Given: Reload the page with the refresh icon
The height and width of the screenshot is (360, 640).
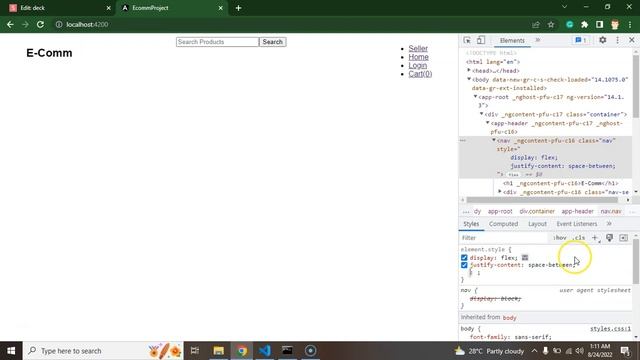Looking at the screenshot, I should point(40,24).
